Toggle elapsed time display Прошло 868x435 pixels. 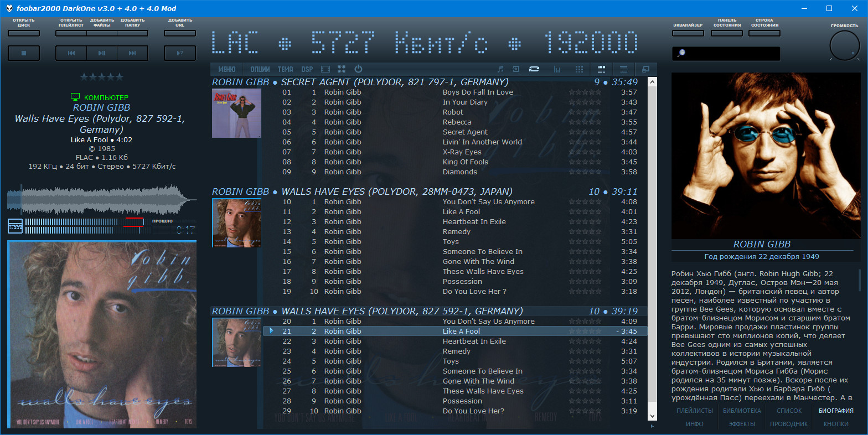[x=162, y=221]
